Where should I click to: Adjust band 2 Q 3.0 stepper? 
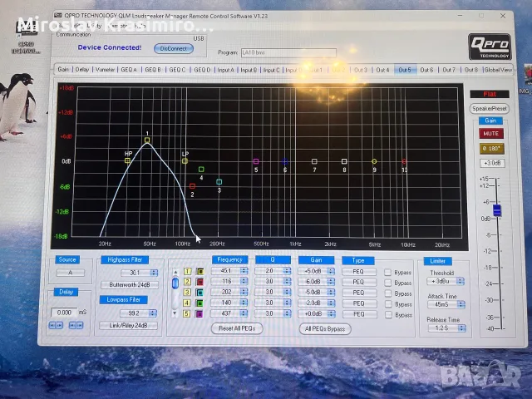click(287, 281)
